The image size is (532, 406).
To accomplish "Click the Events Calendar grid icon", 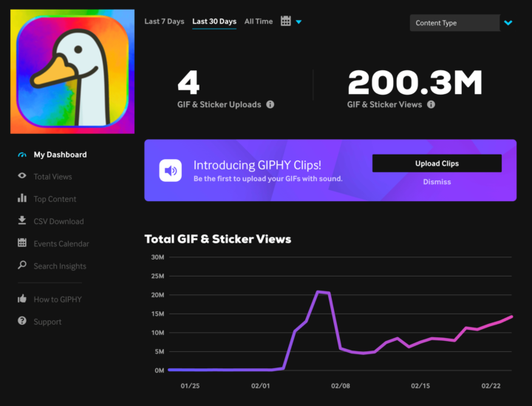I will click(x=21, y=243).
